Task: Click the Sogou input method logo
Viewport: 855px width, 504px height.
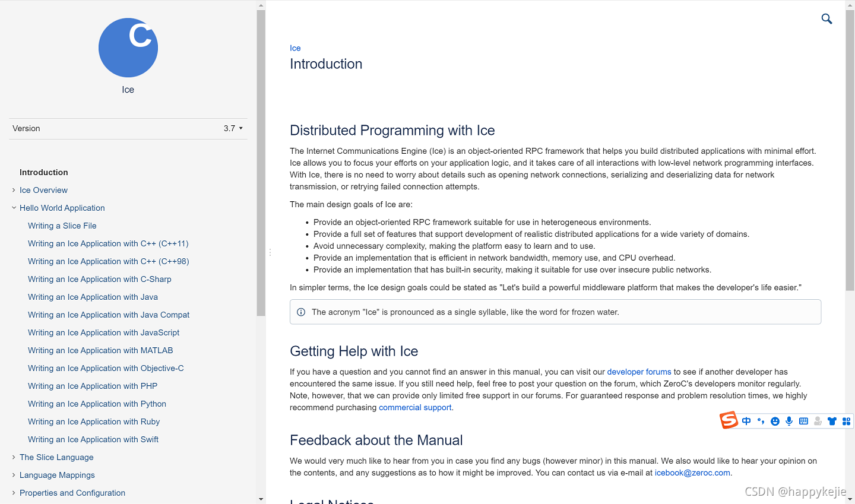Action: (729, 420)
